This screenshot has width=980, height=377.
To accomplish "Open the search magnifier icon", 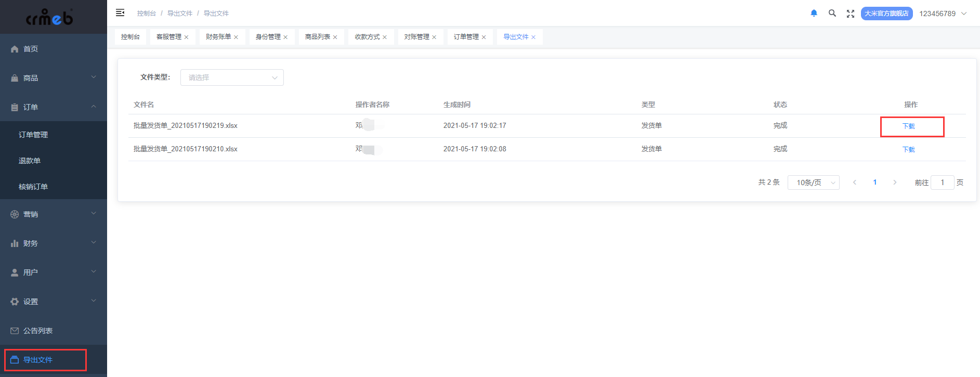I will tap(832, 14).
